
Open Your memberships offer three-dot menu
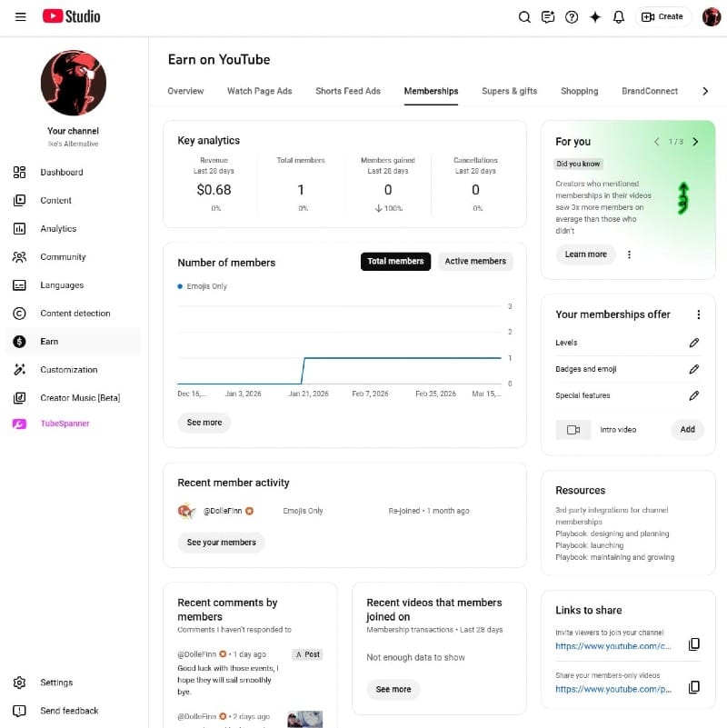[x=698, y=314]
